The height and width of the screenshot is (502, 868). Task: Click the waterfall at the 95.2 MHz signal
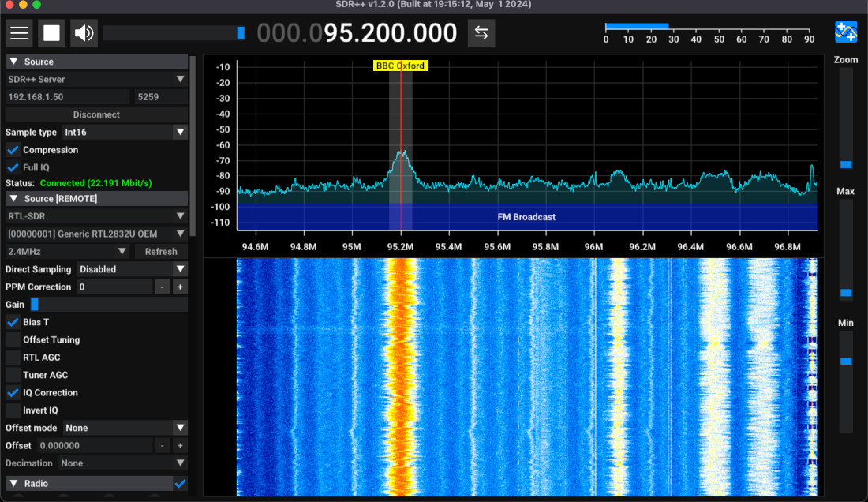(x=401, y=376)
